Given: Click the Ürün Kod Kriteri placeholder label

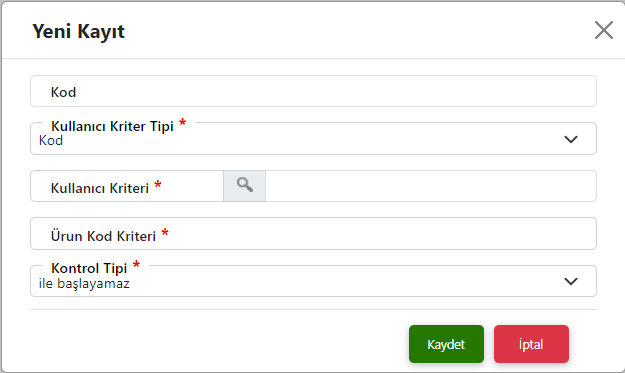Looking at the screenshot, I should point(103,236).
